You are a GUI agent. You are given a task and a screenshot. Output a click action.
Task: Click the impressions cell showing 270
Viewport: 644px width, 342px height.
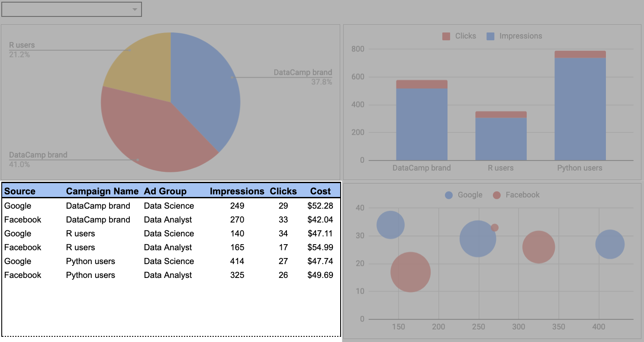coord(237,219)
